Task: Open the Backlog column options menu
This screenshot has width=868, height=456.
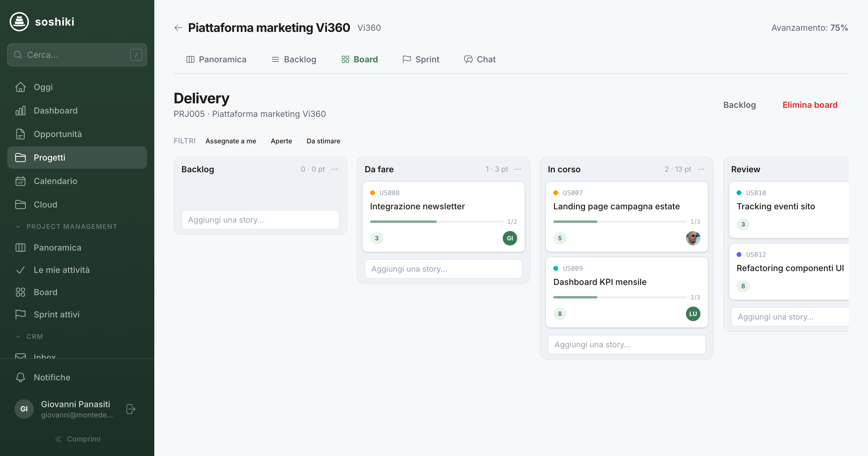Action: [x=334, y=169]
